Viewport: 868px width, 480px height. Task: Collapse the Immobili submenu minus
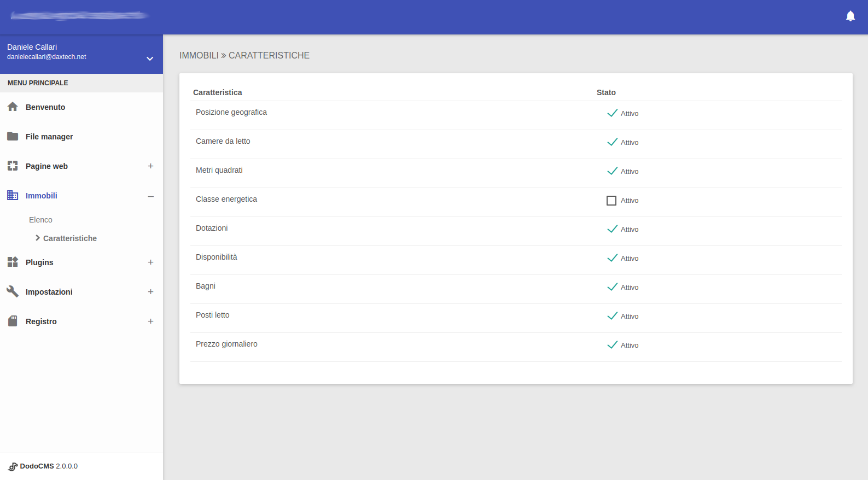[x=150, y=196]
